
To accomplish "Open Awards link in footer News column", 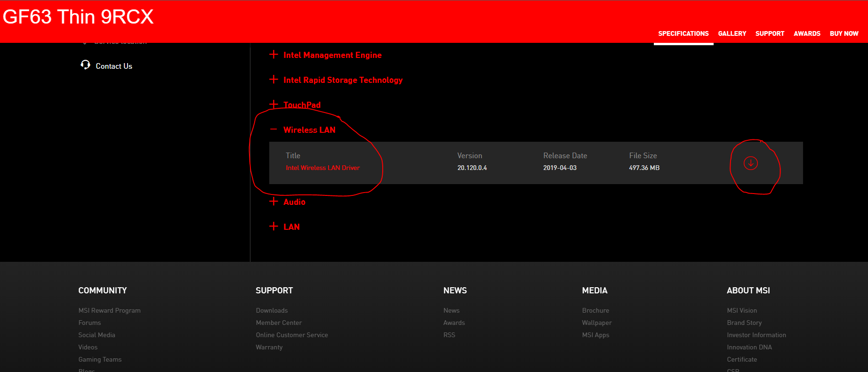I will (x=454, y=323).
